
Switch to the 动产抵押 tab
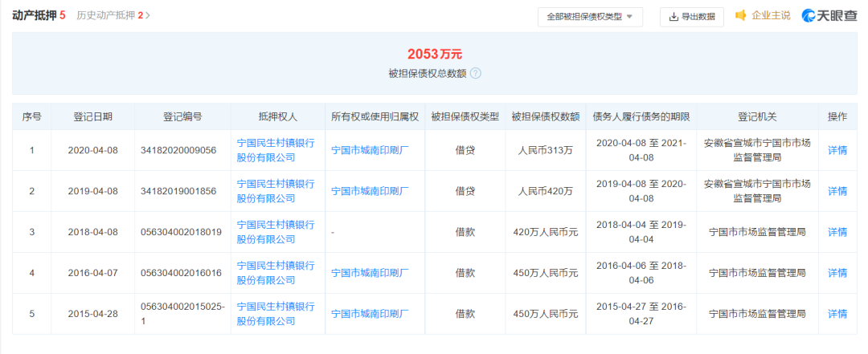click(39, 15)
